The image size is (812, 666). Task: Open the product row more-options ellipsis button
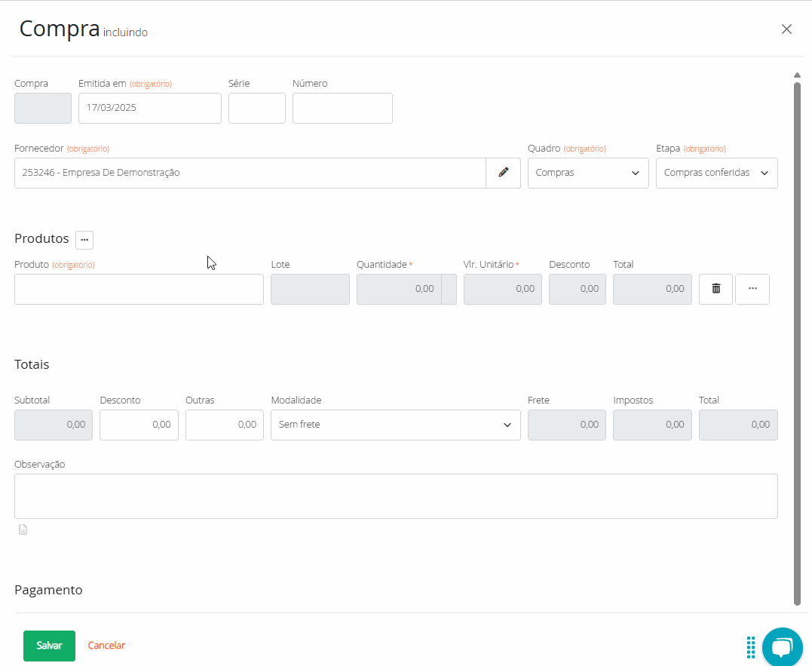coord(752,289)
